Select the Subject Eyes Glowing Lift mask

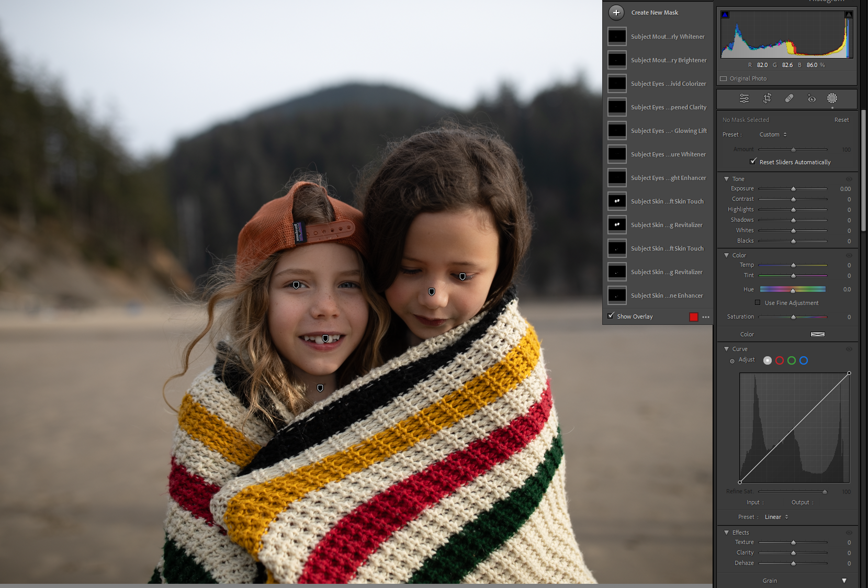coord(668,131)
